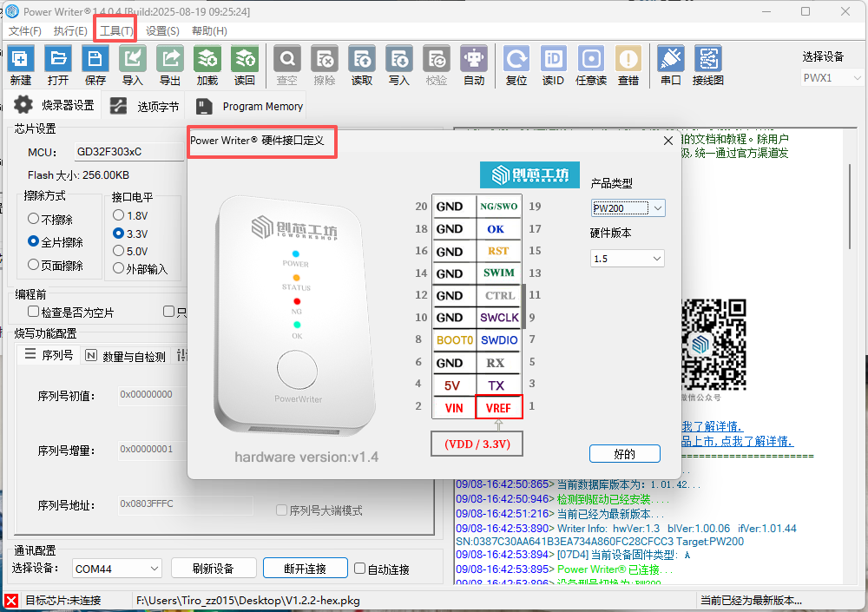The height and width of the screenshot is (612, 868).
Task: Open the 串口 serial port tool
Action: pyautogui.click(x=670, y=59)
